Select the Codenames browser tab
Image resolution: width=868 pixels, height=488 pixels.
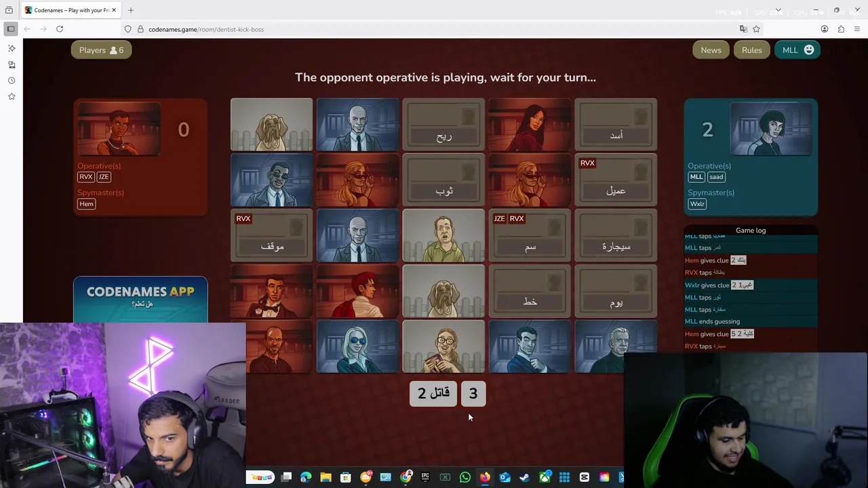[71, 10]
